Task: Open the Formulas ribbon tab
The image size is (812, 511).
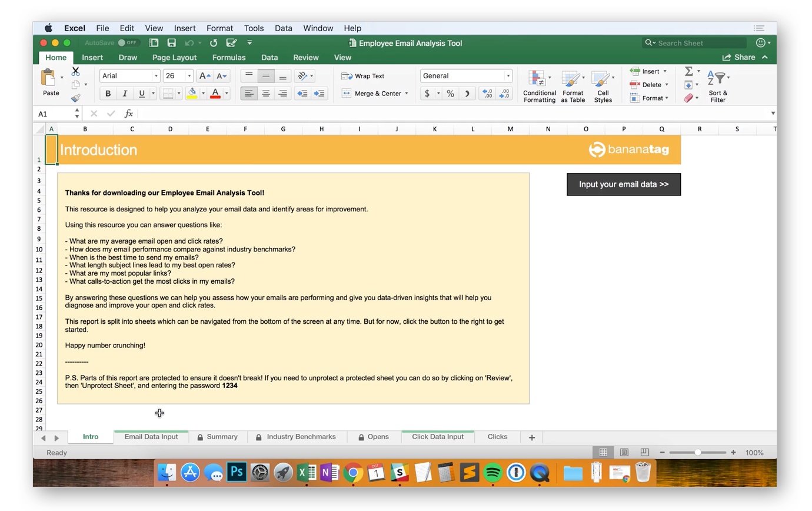Action: (x=229, y=58)
